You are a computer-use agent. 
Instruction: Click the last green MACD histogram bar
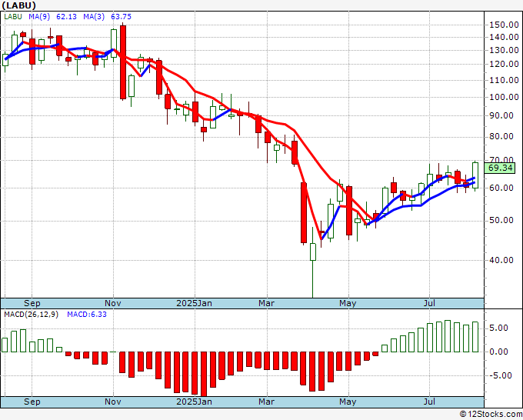coord(475,337)
